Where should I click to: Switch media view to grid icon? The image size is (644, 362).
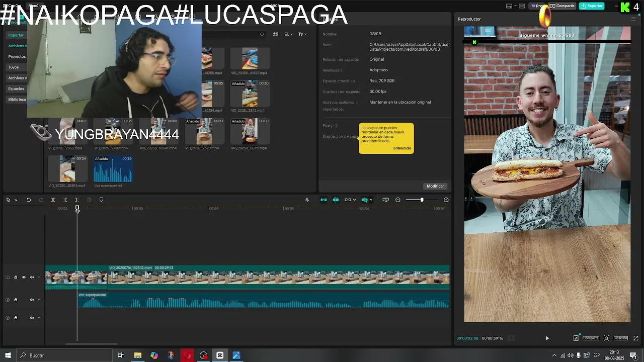click(x=276, y=34)
